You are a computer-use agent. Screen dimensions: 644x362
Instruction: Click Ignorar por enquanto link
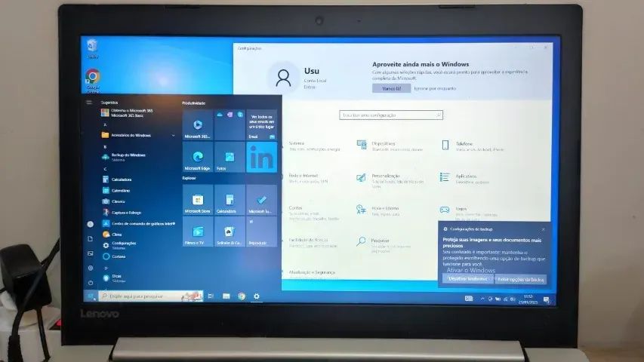click(x=435, y=88)
